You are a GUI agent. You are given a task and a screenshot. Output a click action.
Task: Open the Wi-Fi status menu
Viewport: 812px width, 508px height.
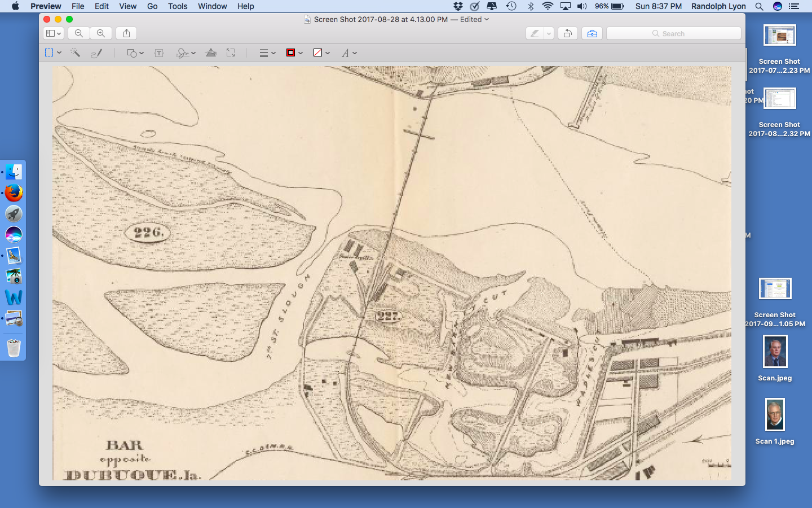548,6
